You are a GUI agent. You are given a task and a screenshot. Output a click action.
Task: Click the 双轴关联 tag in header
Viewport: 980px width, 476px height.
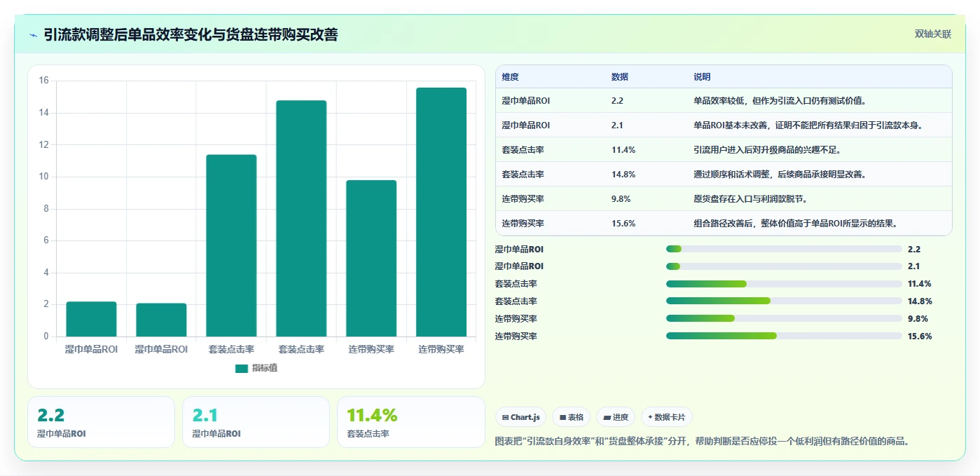(x=932, y=34)
